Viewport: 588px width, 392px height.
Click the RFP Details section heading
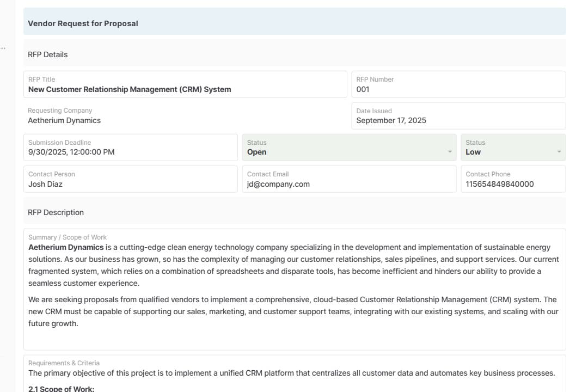(48, 54)
